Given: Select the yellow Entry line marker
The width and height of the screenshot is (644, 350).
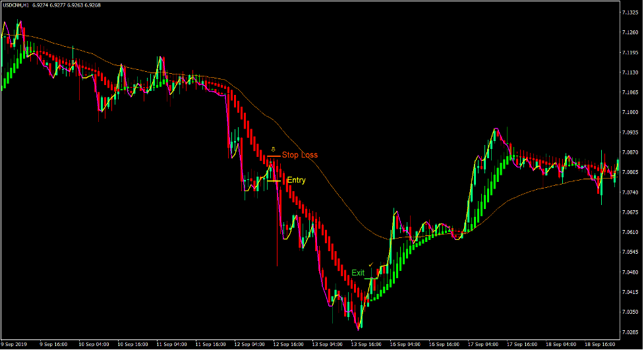Looking at the screenshot, I should [274, 181].
